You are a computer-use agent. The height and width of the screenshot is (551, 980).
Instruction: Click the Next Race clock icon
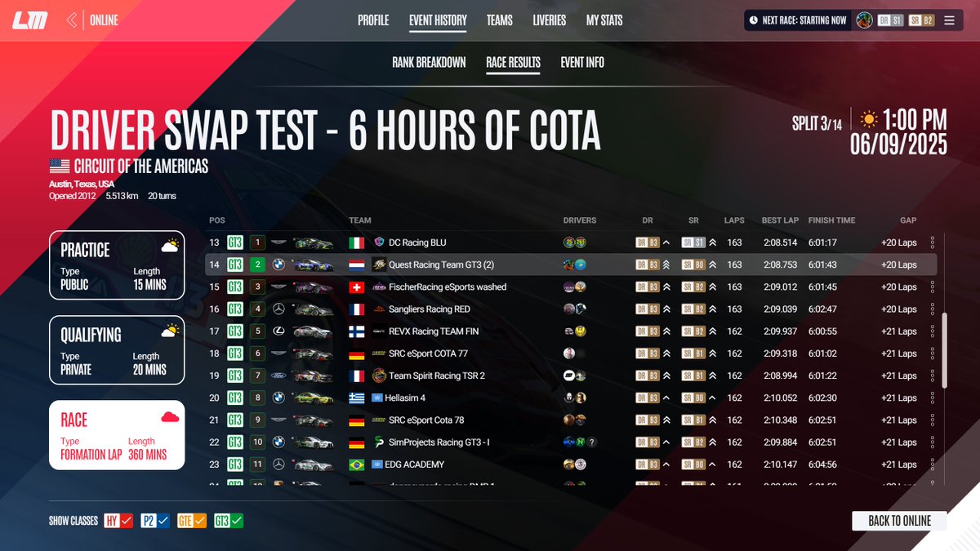(754, 20)
